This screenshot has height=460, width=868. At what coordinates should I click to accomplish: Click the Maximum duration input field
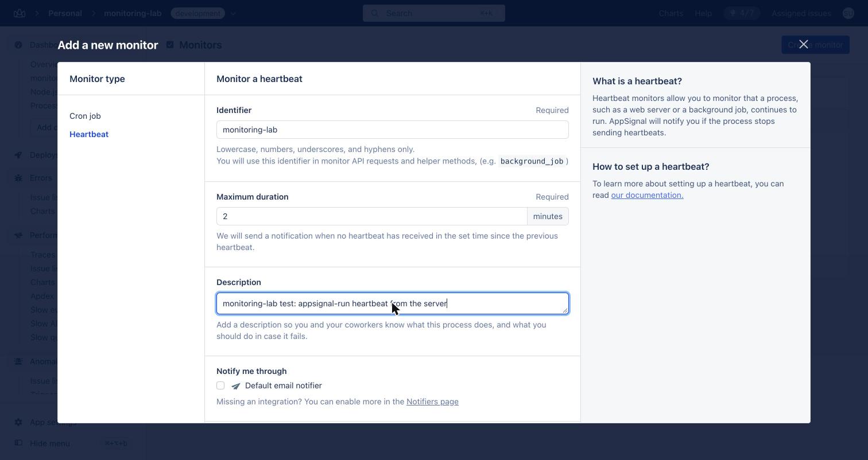coord(371,216)
